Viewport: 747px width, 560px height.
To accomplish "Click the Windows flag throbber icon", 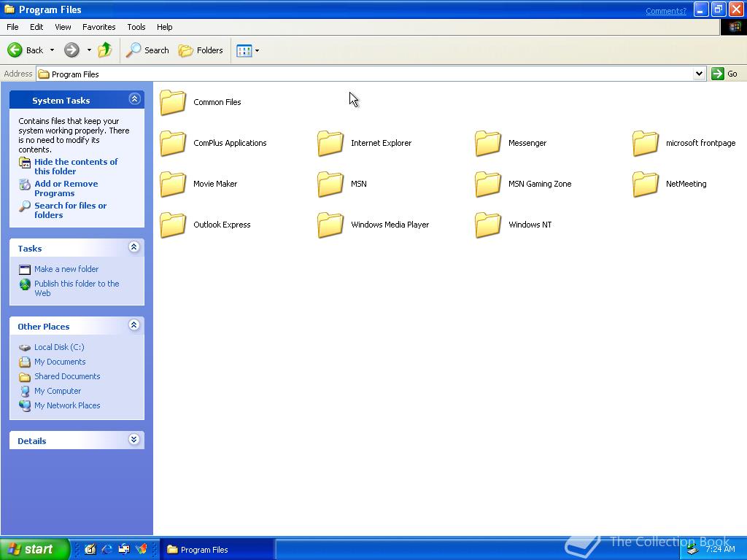I will click(x=734, y=27).
